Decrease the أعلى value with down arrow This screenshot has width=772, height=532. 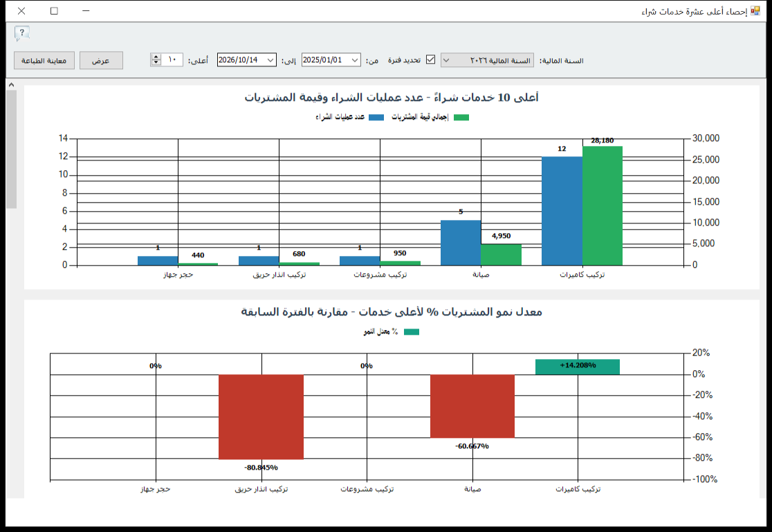coord(156,63)
